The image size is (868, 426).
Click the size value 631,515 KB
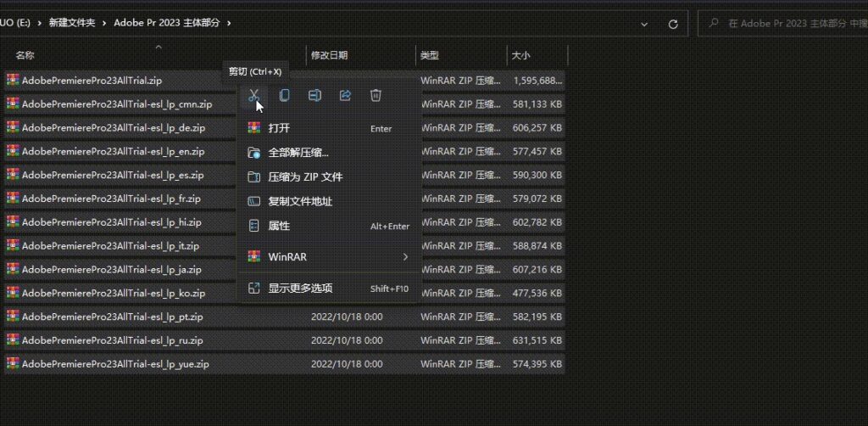(537, 340)
